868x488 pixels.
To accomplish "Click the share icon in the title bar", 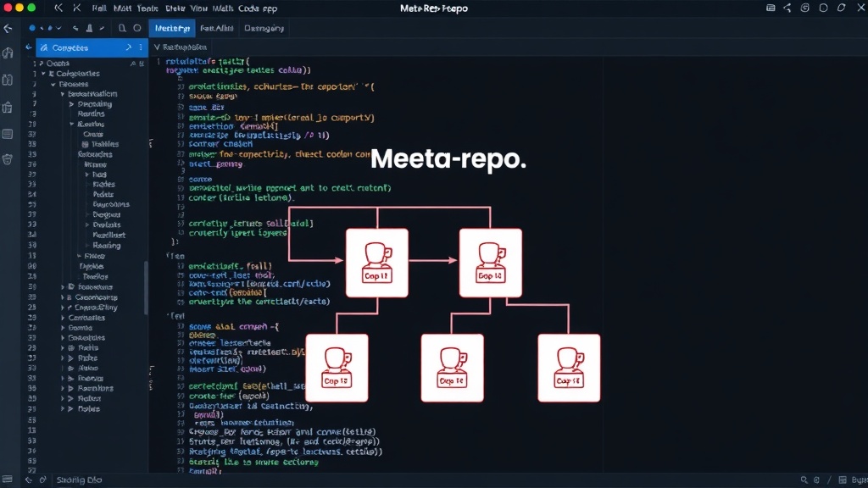I will [787, 8].
